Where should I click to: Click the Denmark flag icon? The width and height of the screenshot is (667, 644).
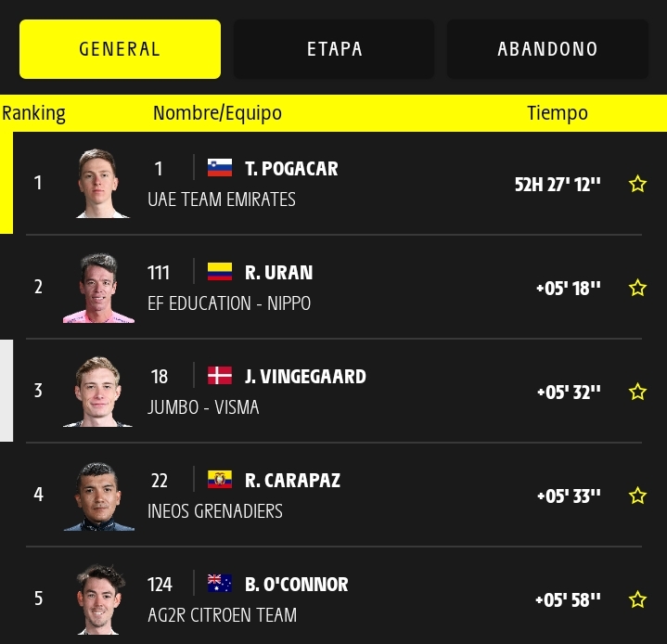click(x=220, y=376)
